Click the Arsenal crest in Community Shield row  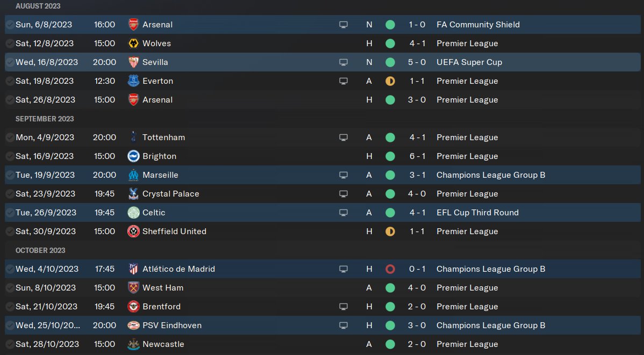coord(133,25)
